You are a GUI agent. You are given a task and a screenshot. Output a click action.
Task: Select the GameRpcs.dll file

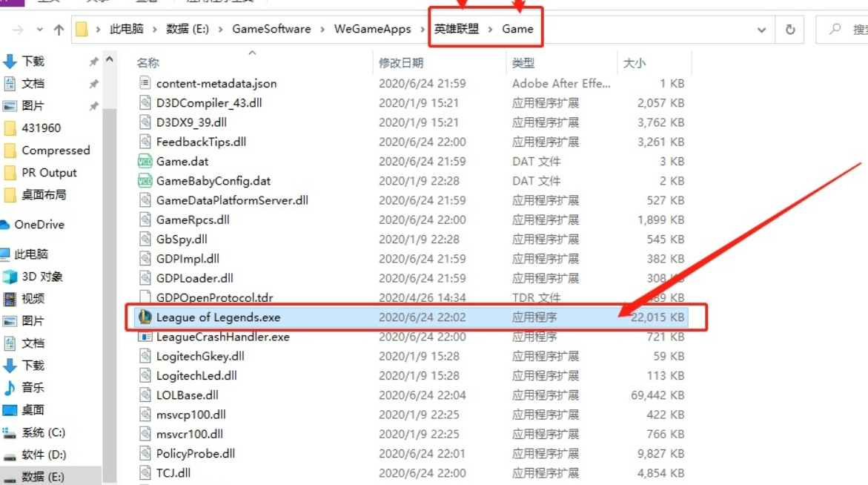(x=193, y=220)
